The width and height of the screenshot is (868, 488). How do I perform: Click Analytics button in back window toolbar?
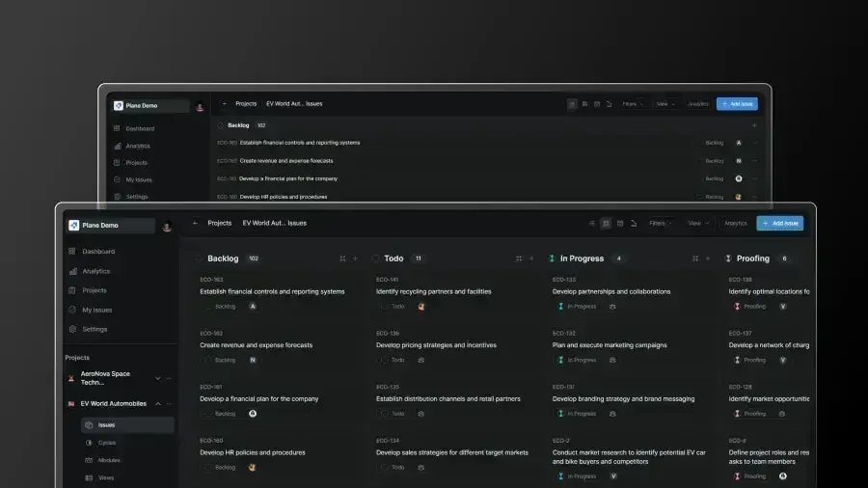(x=698, y=104)
